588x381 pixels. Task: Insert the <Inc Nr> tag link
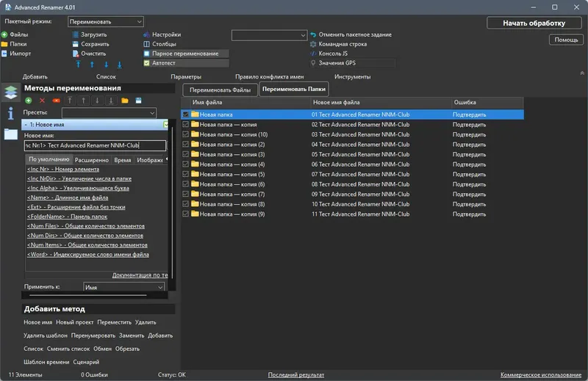click(63, 170)
